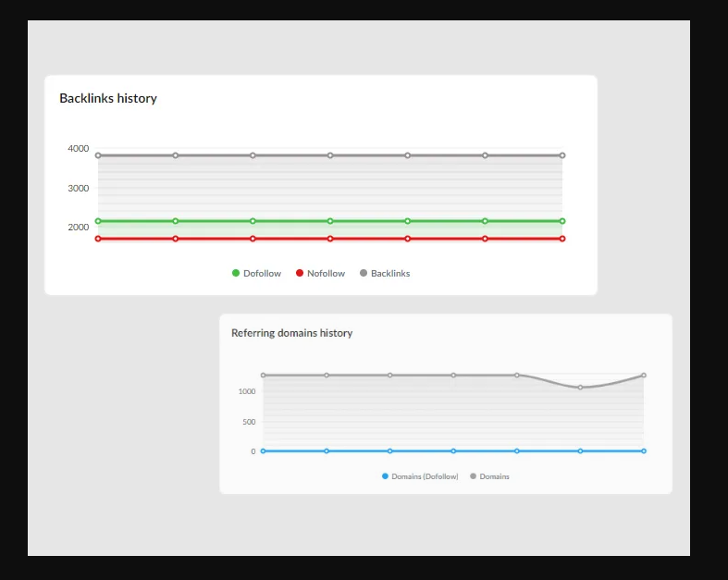Click the 0 y-axis label in domains chart
728x580 pixels.
253,451
